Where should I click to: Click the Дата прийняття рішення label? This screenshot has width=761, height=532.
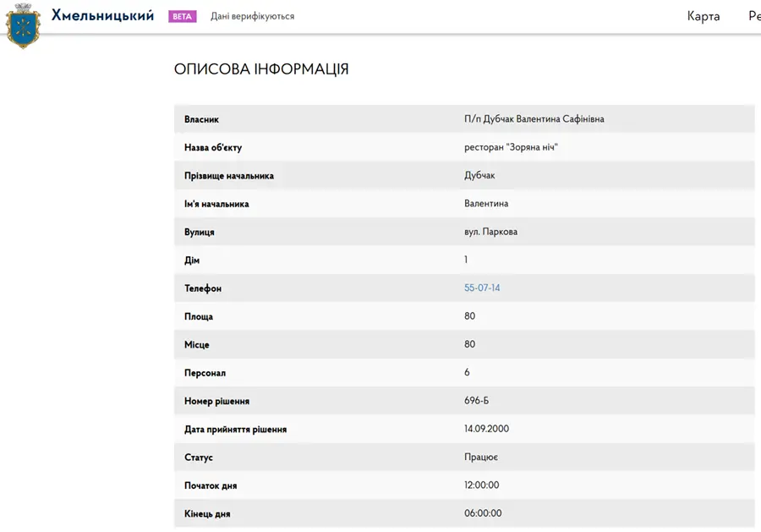click(x=235, y=429)
